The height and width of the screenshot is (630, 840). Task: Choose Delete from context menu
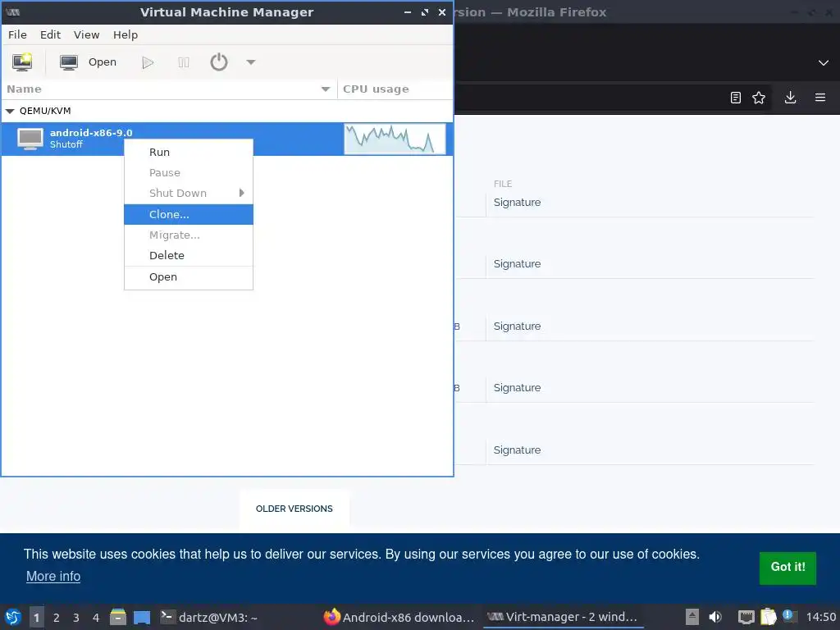point(189,256)
